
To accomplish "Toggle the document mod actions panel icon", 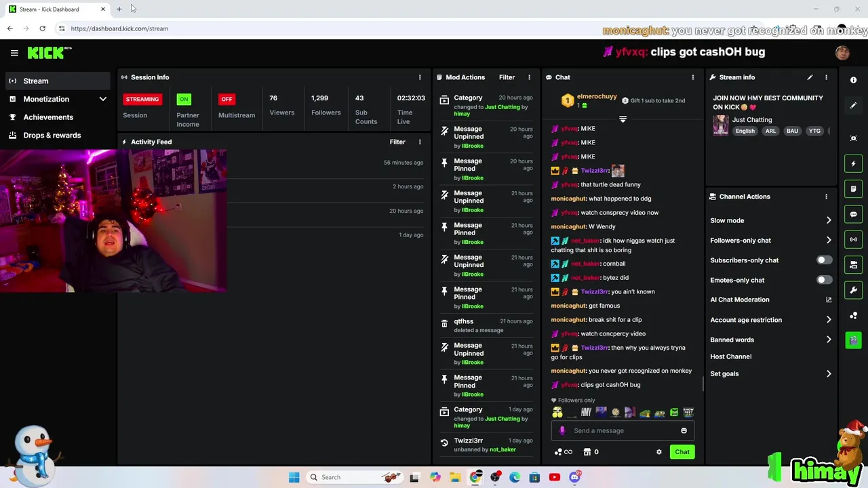I will 854,188.
